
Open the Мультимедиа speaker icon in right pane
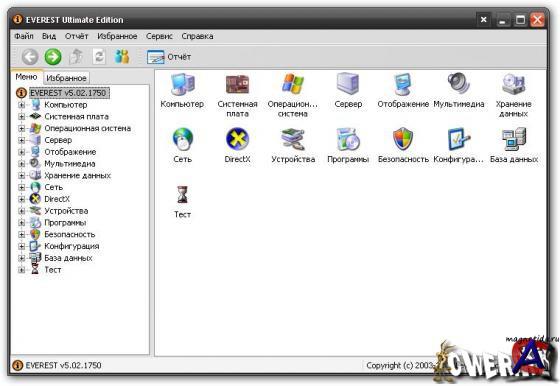pos(459,84)
